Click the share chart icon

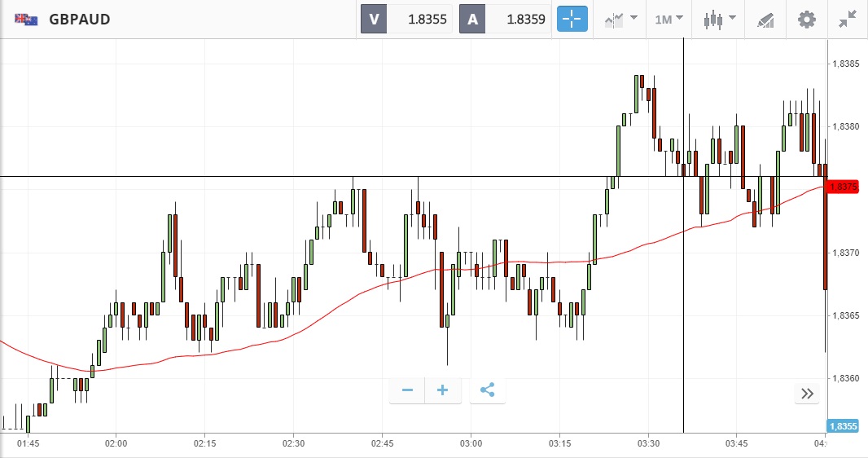(x=487, y=390)
